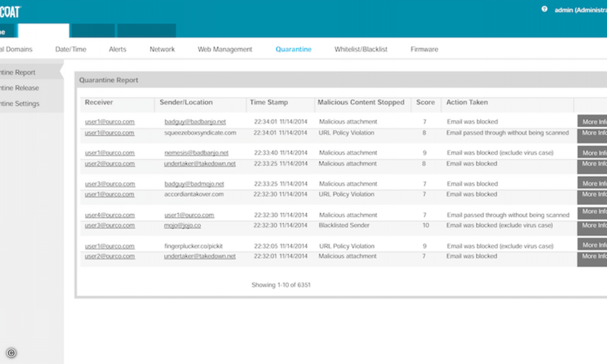Click More Info for squeezeboxsyndicate.com row
This screenshot has width=607, height=364.
tap(592, 135)
